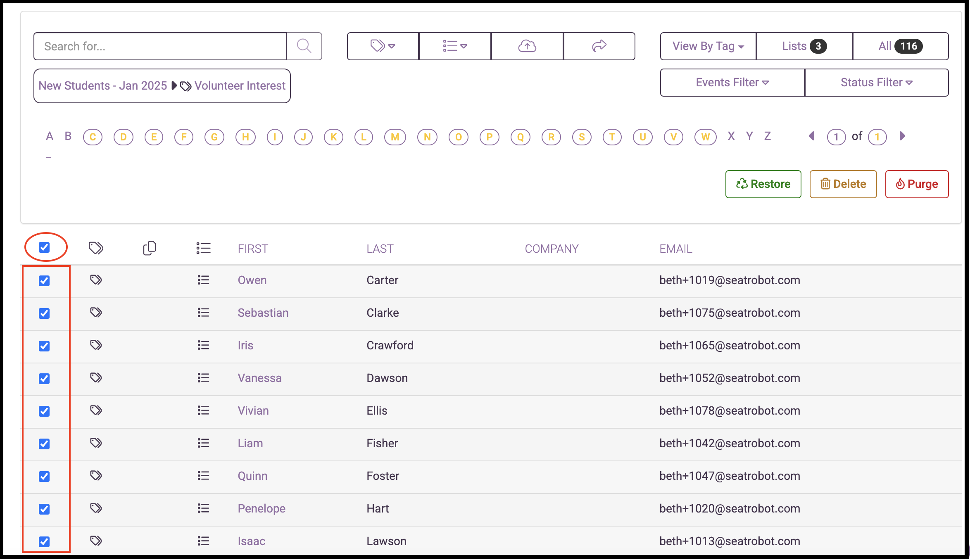Image resolution: width=970 pixels, height=560 pixels.
Task: Sort by the COMPANY column header
Action: click(x=552, y=249)
